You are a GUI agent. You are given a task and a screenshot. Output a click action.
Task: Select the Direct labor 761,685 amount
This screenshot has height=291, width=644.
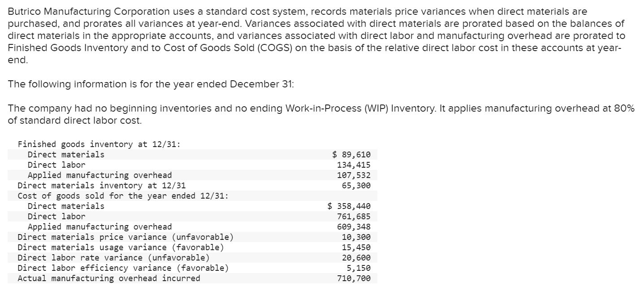[x=356, y=216]
